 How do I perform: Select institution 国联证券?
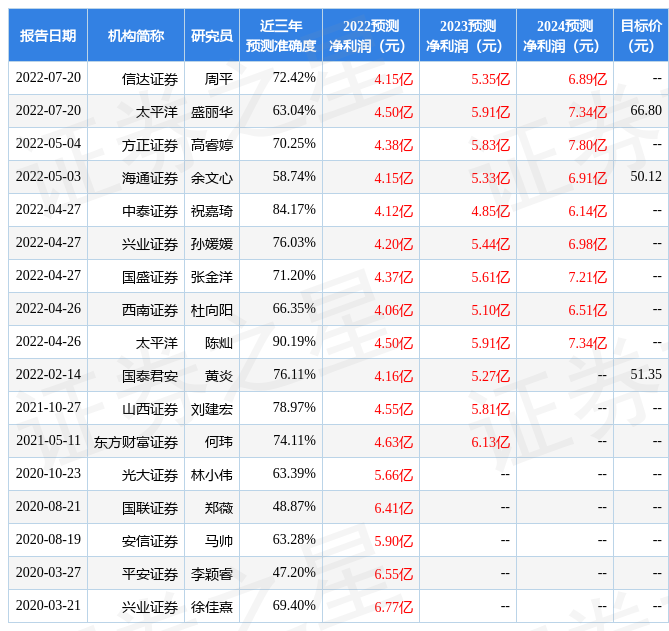150,508
